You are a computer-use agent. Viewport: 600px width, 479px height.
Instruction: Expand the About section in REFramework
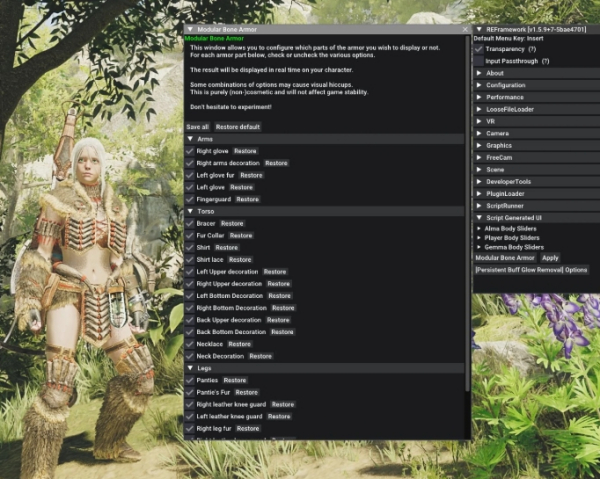(537, 73)
